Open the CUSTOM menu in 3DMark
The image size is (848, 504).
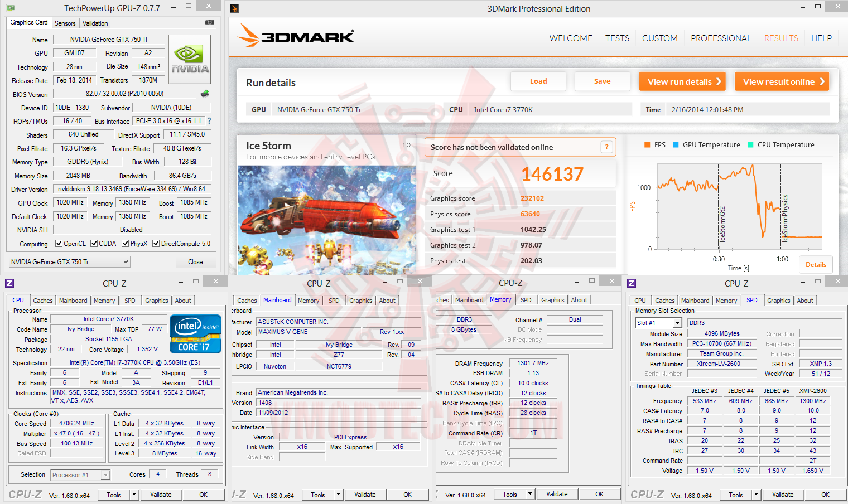click(x=659, y=38)
